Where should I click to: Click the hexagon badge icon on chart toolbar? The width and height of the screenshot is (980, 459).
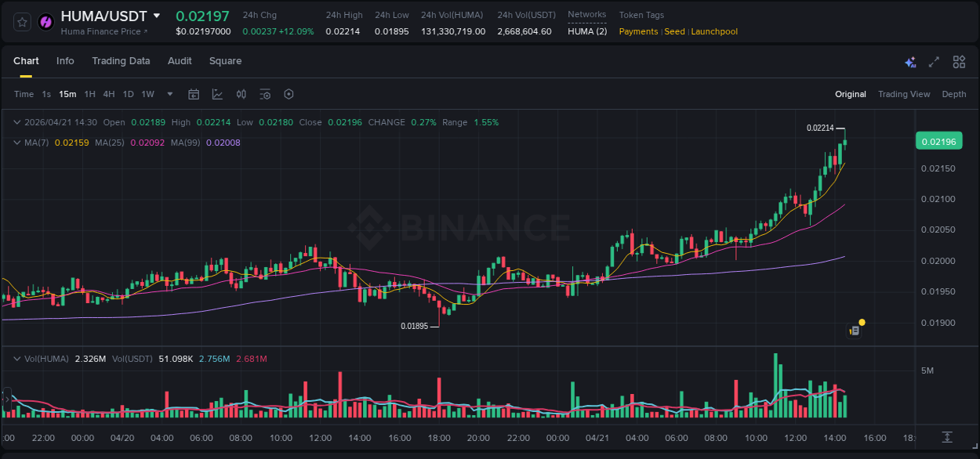tap(289, 94)
